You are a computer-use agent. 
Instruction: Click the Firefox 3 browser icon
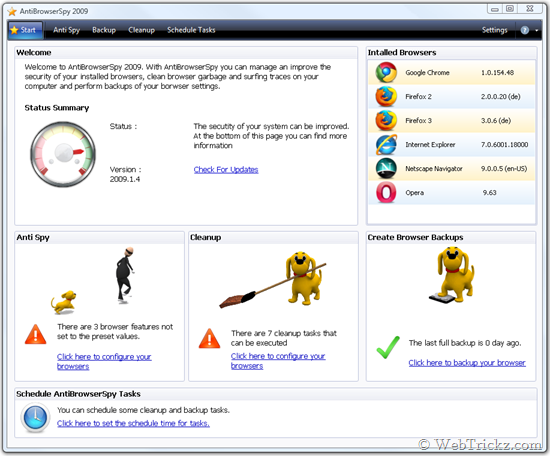(x=386, y=120)
